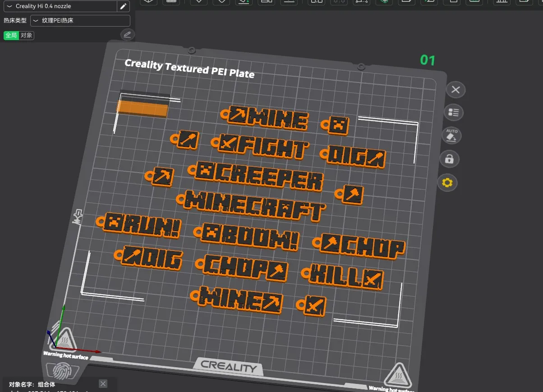Click the round pen icon below bed type
The width and height of the screenshot is (543, 392).
(128, 35)
